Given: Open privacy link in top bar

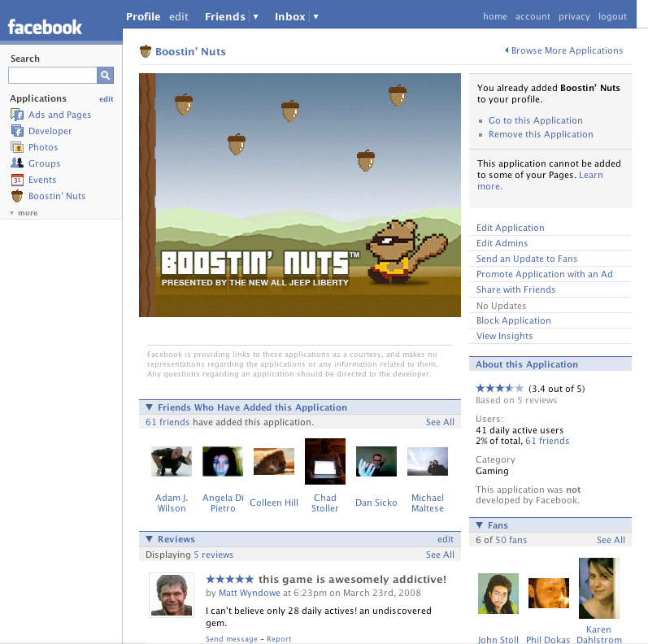Looking at the screenshot, I should pos(574,16).
